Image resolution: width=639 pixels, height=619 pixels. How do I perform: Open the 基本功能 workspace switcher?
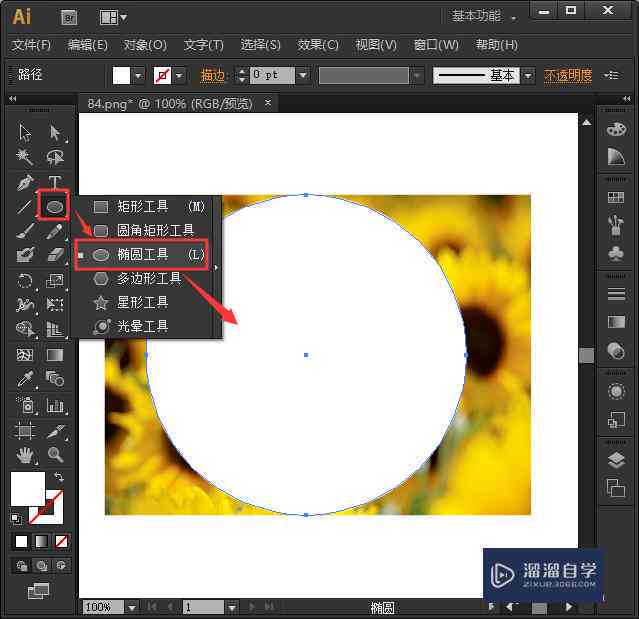483,16
